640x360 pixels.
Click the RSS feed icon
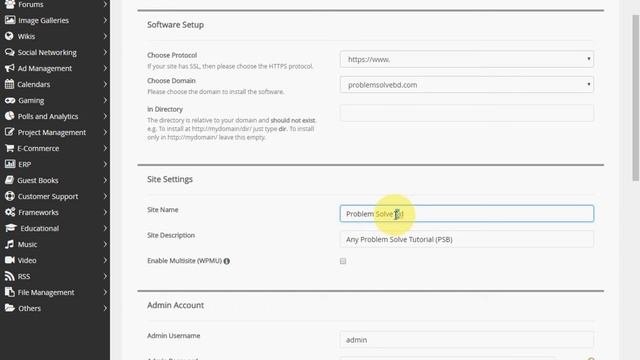tap(9, 276)
